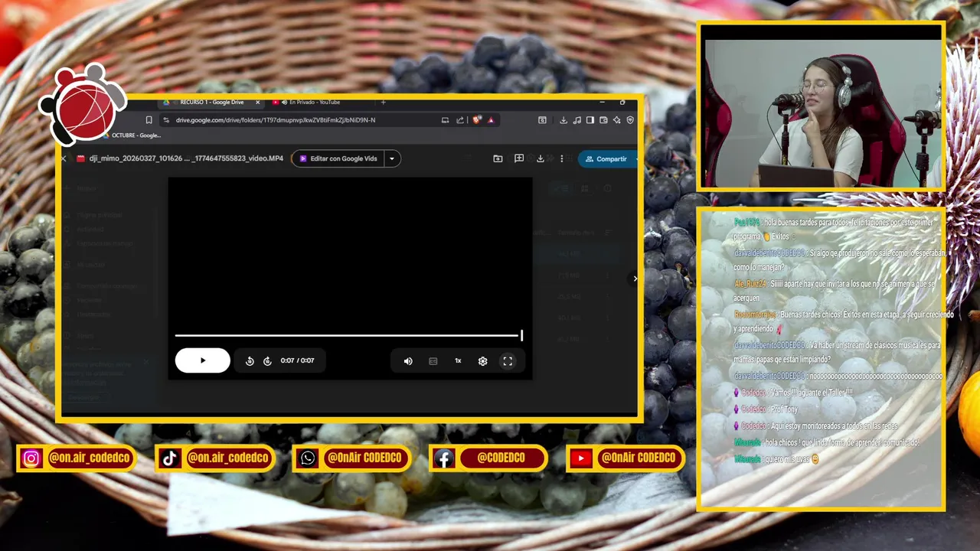
Task: Click Editar con Google Vids button
Action: (x=338, y=158)
